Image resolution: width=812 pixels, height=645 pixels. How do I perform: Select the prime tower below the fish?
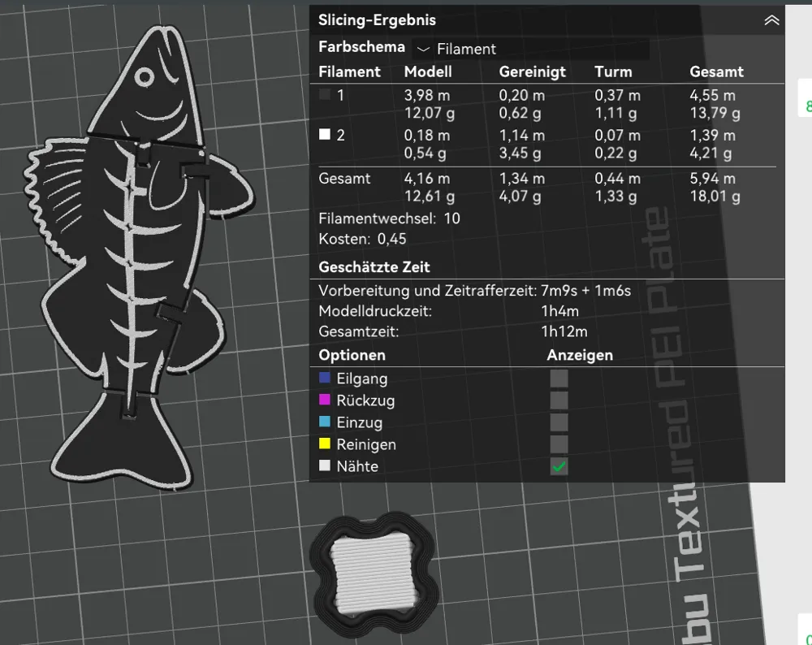pyautogui.click(x=374, y=573)
